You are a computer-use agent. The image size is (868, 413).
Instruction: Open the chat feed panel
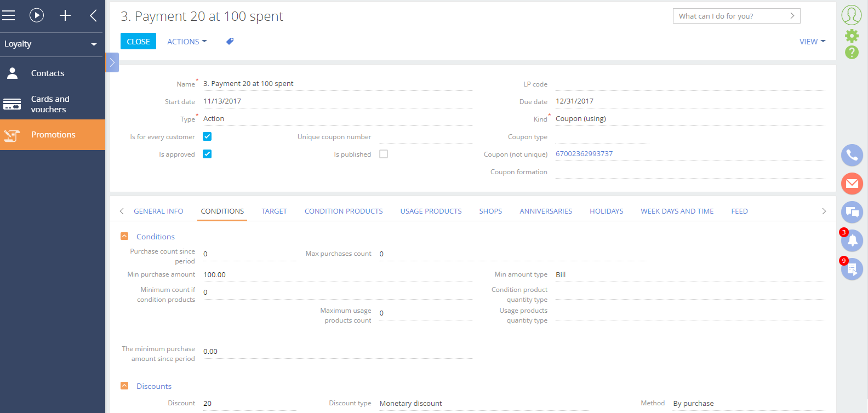pyautogui.click(x=852, y=212)
